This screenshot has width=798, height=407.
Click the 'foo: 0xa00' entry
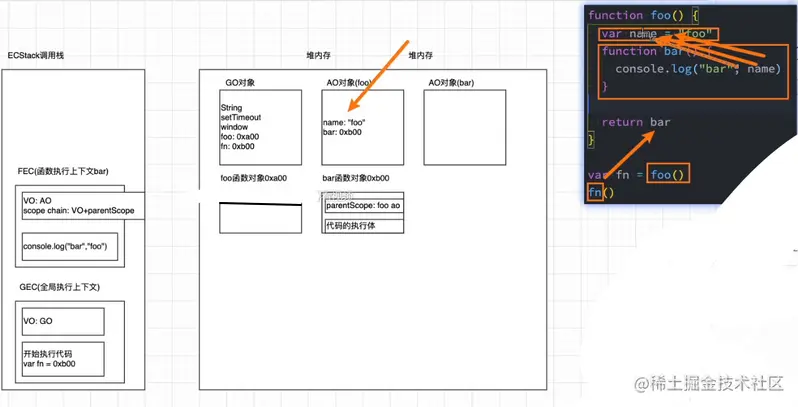pyautogui.click(x=240, y=136)
